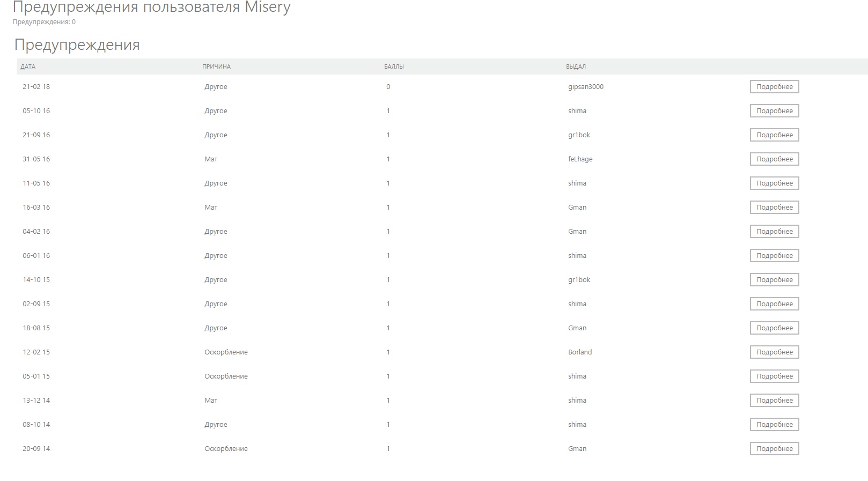Open details for the 21-09 16 warning
Screen dimensions: 868x481
[774, 135]
